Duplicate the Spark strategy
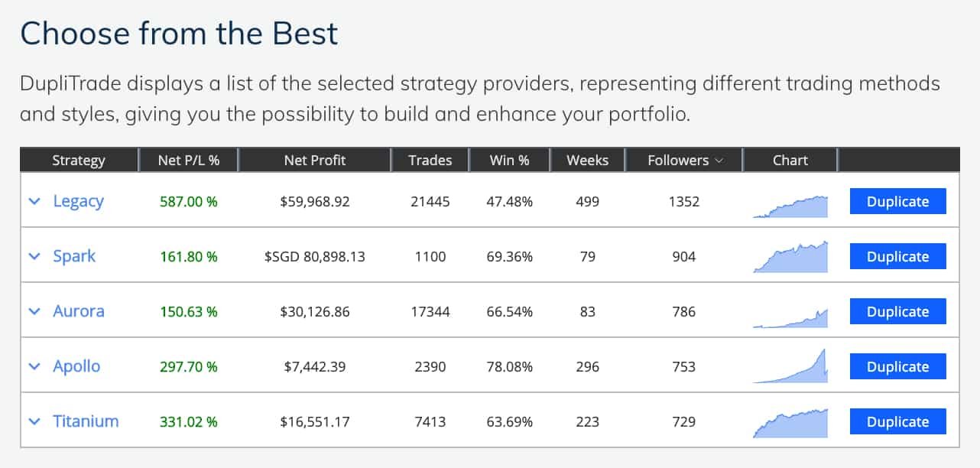The image size is (980, 468). click(x=897, y=256)
